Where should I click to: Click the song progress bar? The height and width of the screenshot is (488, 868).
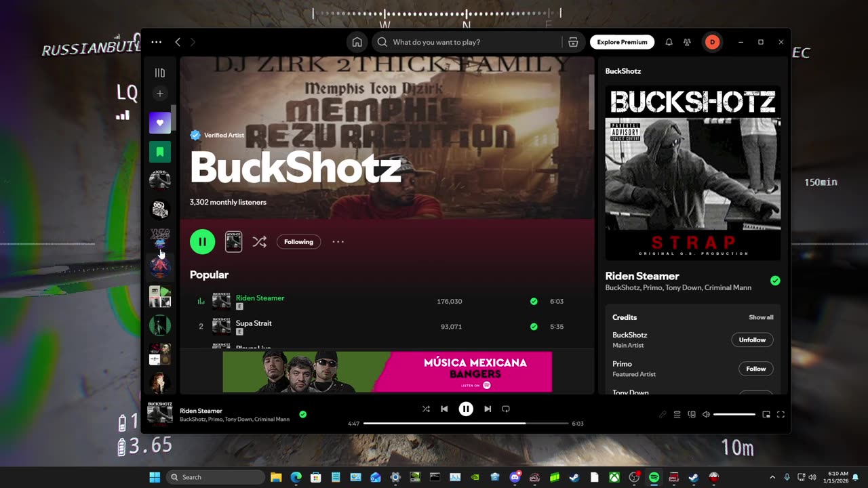click(x=466, y=424)
